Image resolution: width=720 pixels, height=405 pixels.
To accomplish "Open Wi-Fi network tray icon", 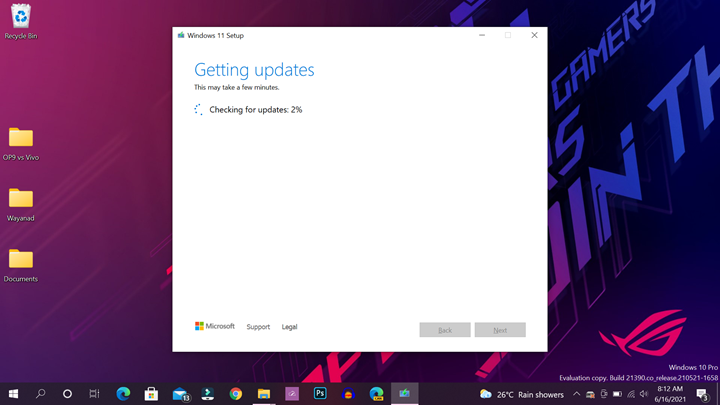I will 631,394.
